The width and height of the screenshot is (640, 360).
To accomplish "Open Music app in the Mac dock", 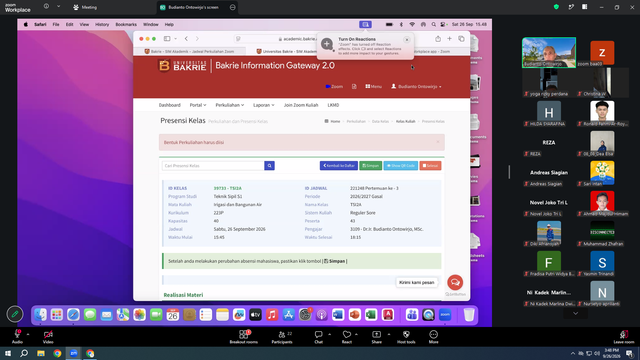I will click(272, 315).
